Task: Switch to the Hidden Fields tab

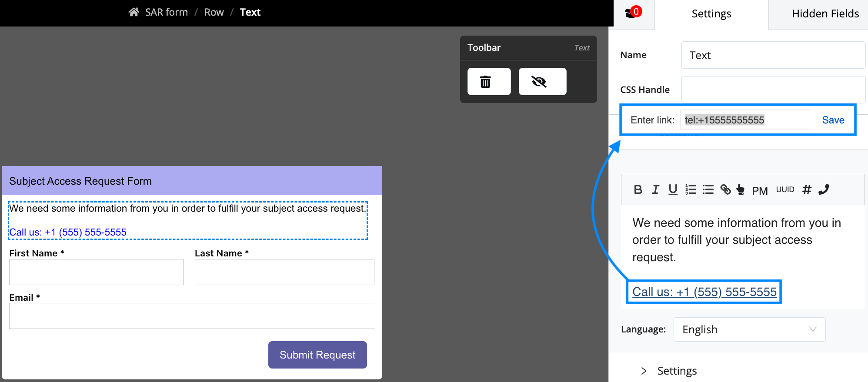Action: [x=825, y=14]
